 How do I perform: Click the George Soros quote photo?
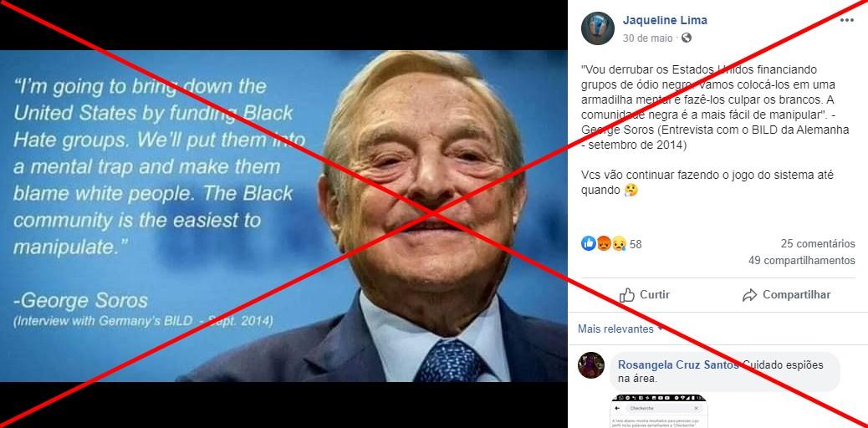pyautogui.click(x=283, y=216)
